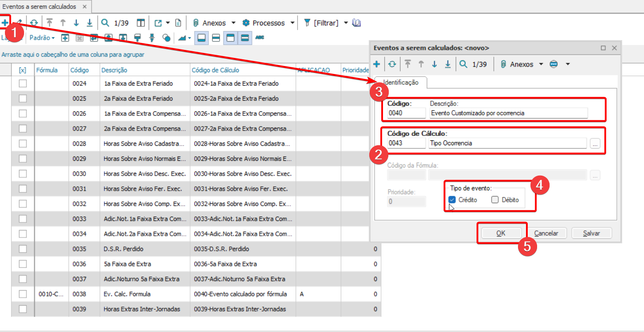This screenshot has height=332, width=644.
Task: Sort by Descrição column header
Action: click(x=145, y=70)
